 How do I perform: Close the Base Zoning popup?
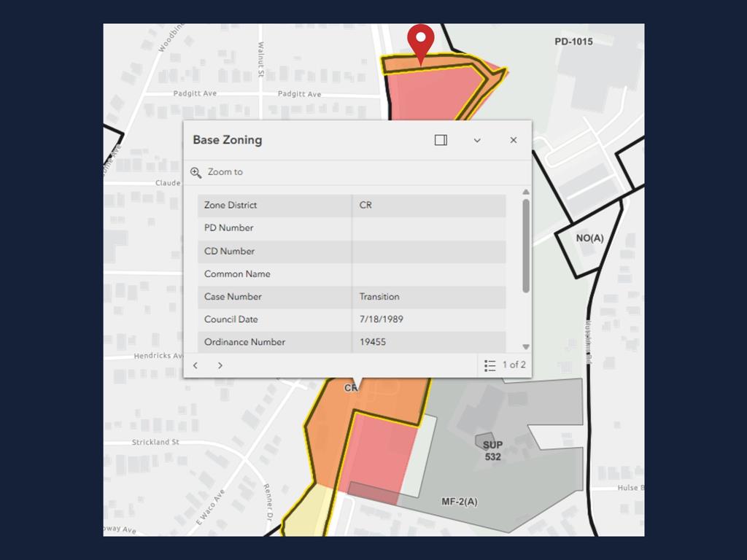pyautogui.click(x=514, y=140)
